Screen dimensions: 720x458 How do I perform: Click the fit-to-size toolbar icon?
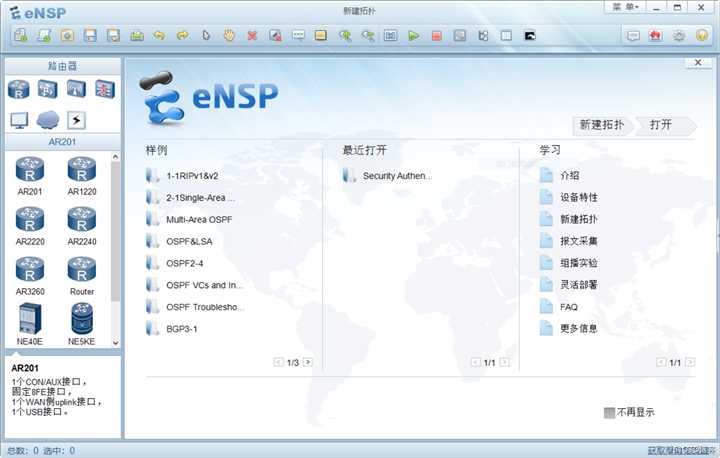tap(390, 35)
